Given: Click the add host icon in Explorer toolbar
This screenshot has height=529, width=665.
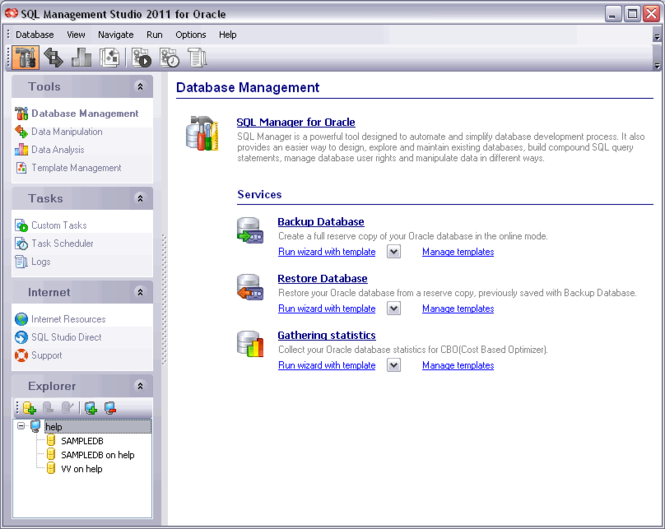Looking at the screenshot, I should [x=91, y=408].
